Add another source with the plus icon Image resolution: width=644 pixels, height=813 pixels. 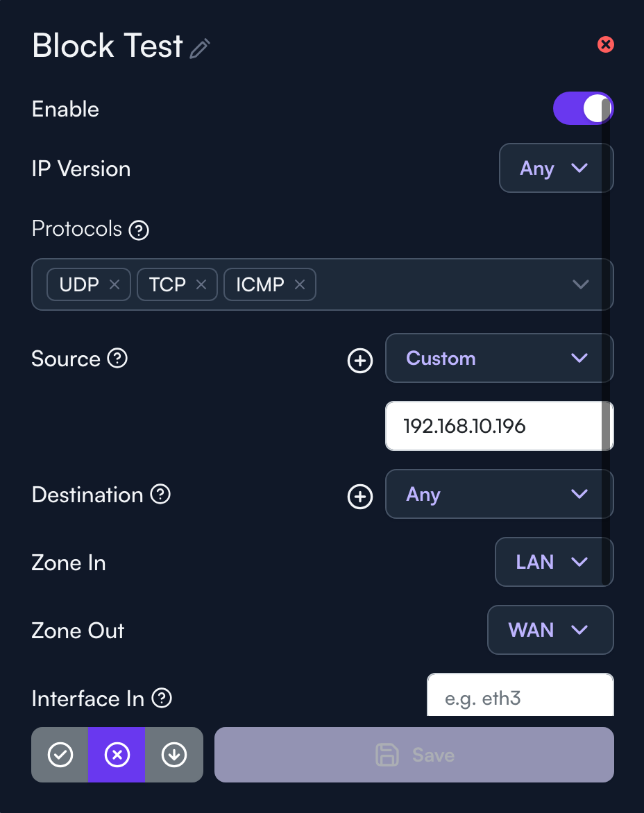click(x=360, y=360)
